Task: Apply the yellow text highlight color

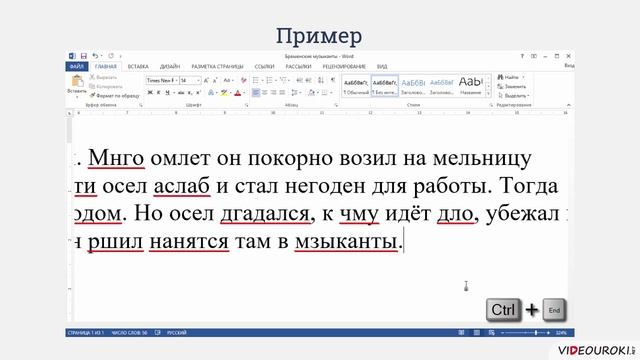Action: pos(224,93)
